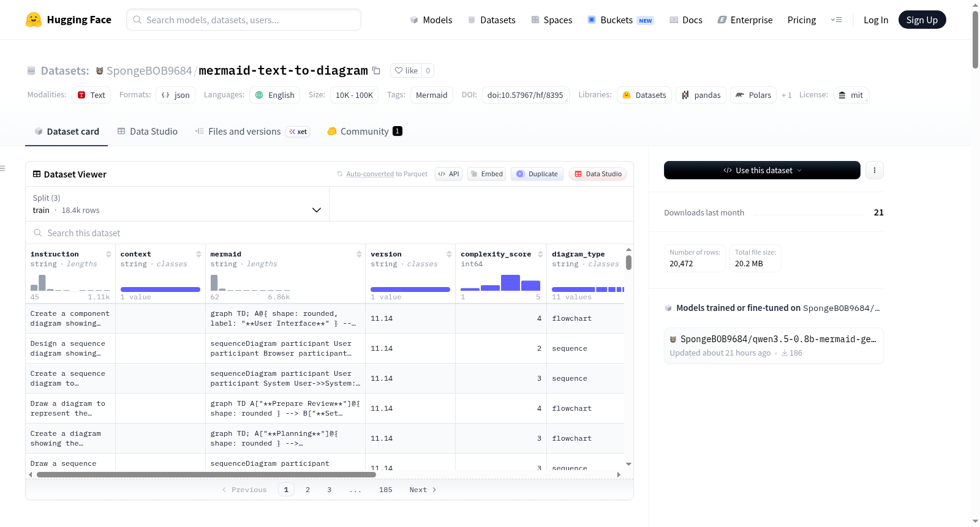Click the Datasets stack icon beside the title
This screenshot has height=527, width=980.
31,71
